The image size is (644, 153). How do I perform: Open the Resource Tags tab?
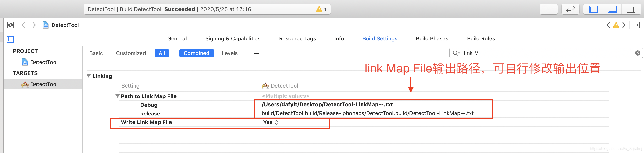coord(297,39)
